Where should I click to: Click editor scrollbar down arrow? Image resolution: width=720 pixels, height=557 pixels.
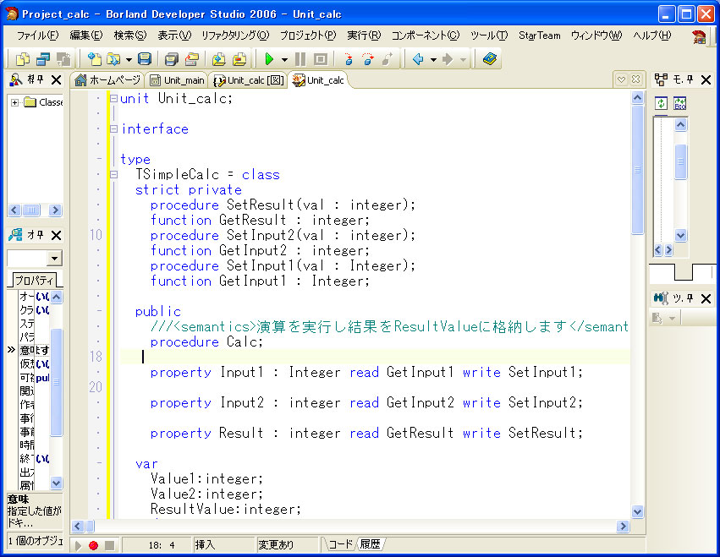tap(638, 512)
